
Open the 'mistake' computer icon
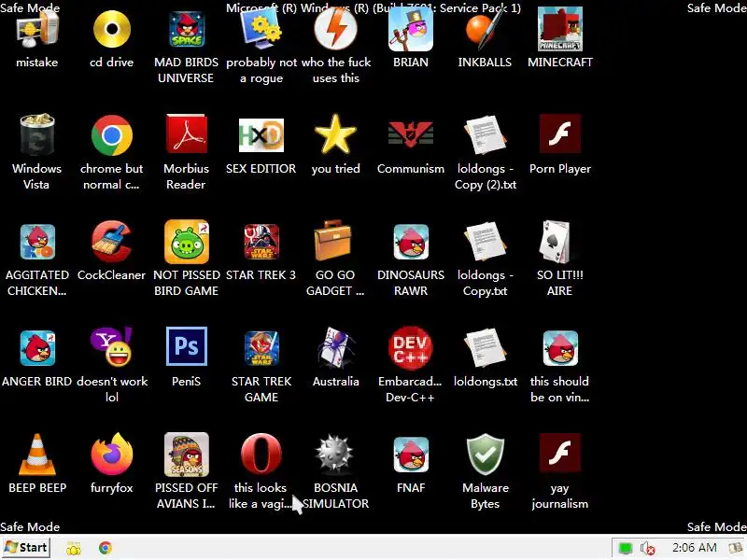(37, 29)
